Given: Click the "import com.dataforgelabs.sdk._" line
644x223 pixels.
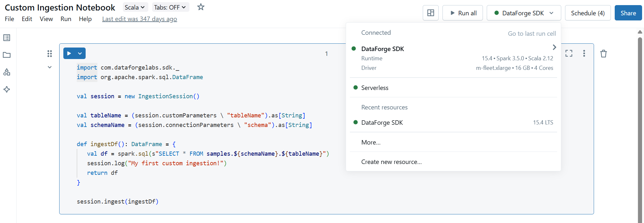Looking at the screenshot, I should click(x=128, y=67).
